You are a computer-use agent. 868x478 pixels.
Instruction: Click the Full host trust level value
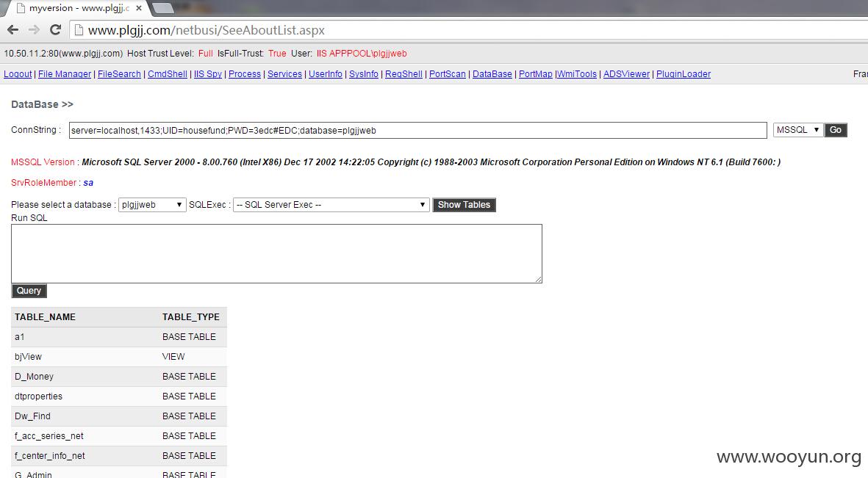tap(205, 54)
